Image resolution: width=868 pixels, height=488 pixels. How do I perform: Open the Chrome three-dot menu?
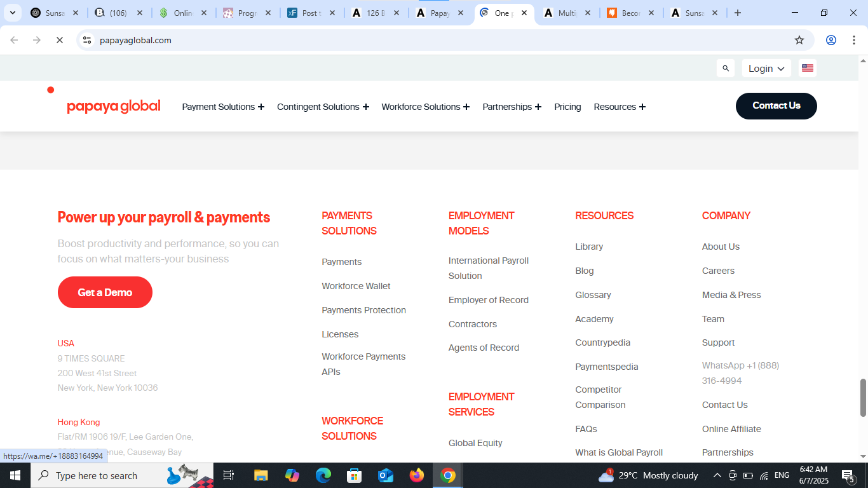pyautogui.click(x=854, y=40)
